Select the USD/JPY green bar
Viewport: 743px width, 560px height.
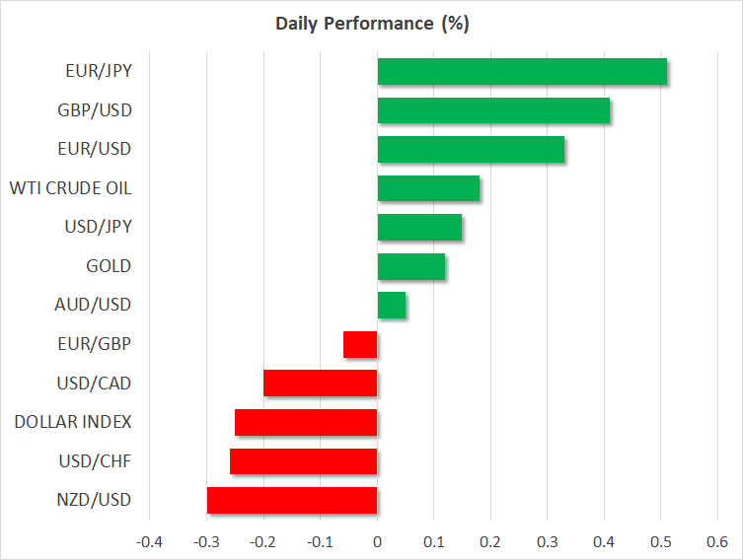(x=419, y=227)
